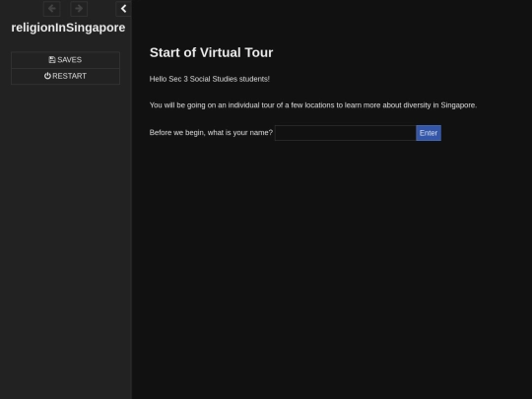
Task: Focus the name input field
Action: (346, 133)
